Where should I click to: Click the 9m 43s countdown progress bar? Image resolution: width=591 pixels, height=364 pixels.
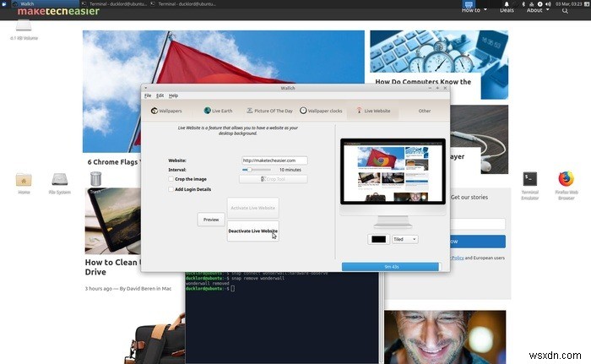tap(390, 267)
